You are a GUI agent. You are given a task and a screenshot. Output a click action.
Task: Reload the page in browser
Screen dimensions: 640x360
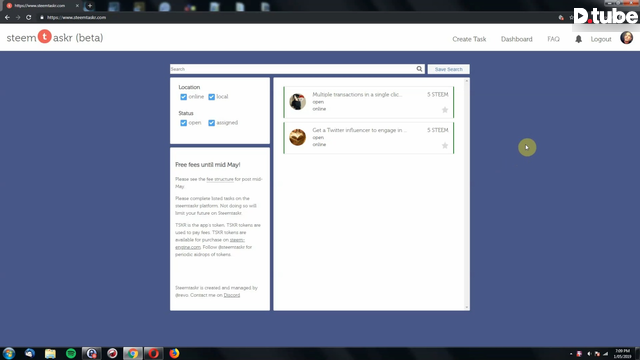point(29,17)
